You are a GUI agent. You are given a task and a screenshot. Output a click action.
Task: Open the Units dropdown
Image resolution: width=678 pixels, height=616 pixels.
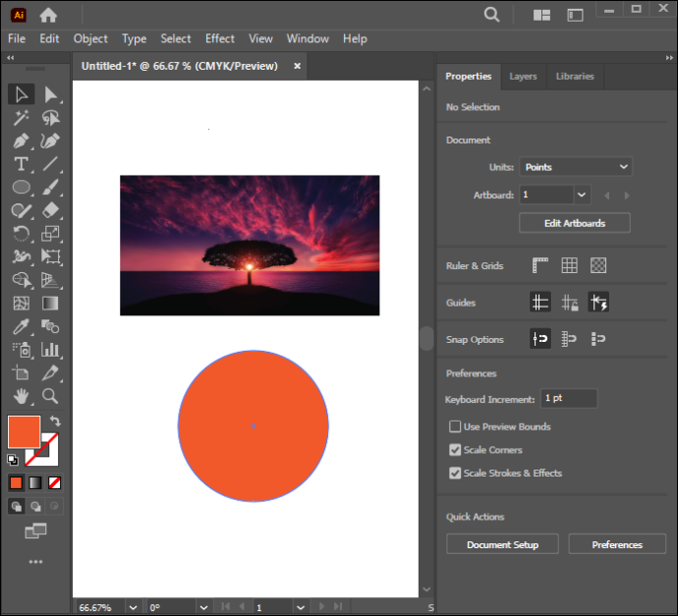(576, 167)
